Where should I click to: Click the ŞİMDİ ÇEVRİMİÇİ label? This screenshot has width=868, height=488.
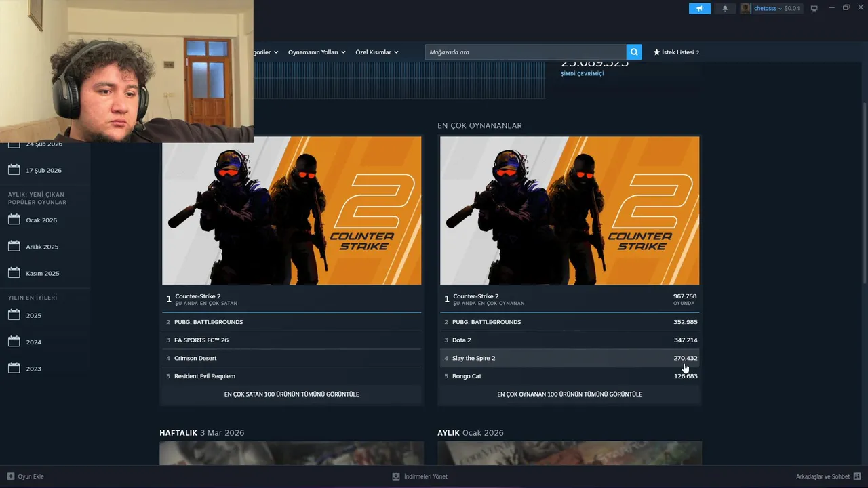click(x=582, y=74)
